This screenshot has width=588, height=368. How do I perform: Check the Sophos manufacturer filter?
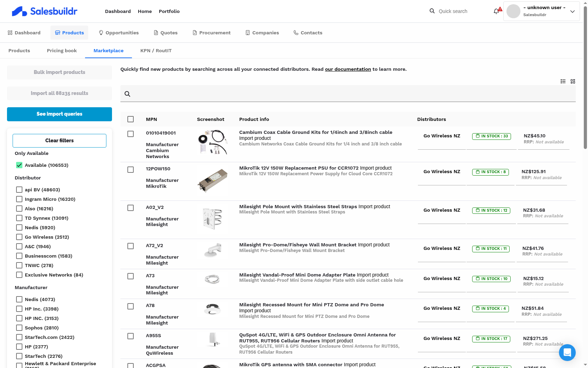[19, 328]
